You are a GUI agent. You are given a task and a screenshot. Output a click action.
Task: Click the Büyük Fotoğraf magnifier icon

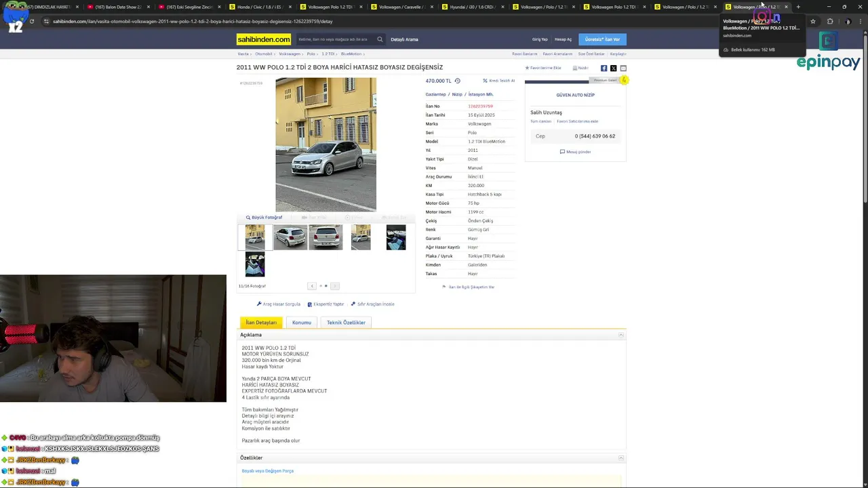click(248, 218)
